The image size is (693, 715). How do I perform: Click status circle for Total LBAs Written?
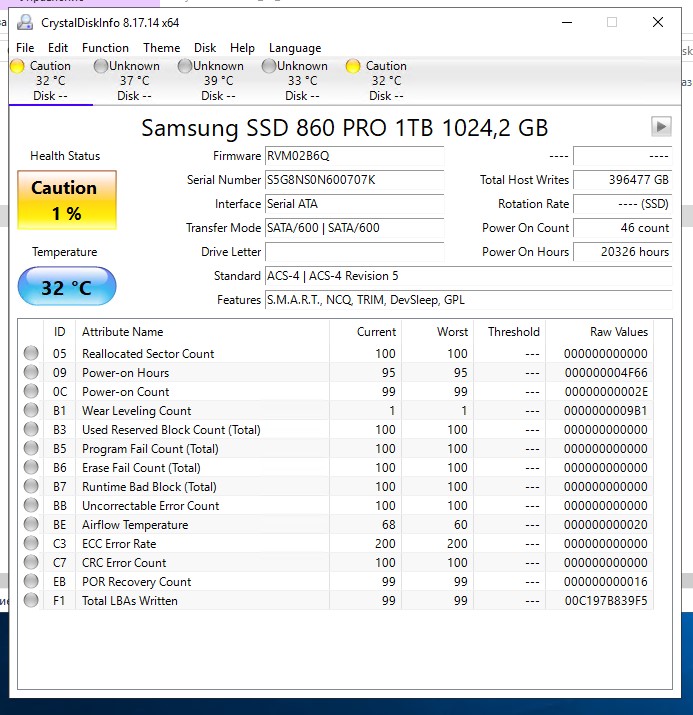point(31,600)
